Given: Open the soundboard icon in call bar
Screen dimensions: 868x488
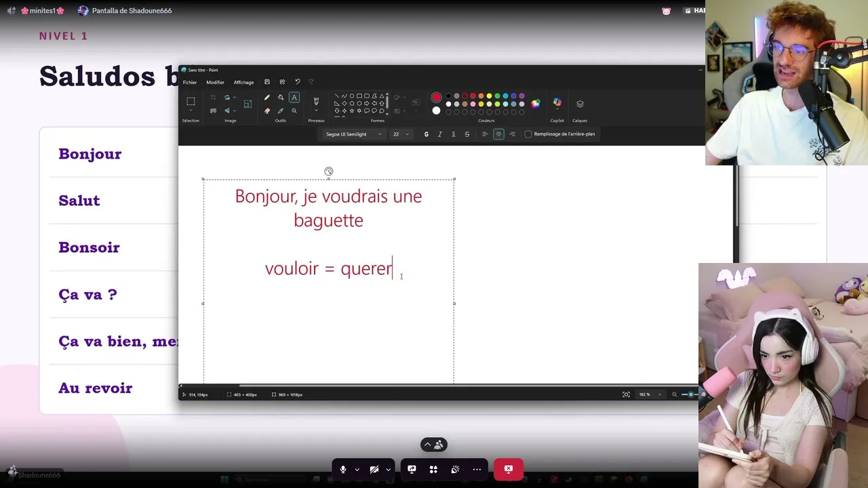Looking at the screenshot, I should (455, 469).
